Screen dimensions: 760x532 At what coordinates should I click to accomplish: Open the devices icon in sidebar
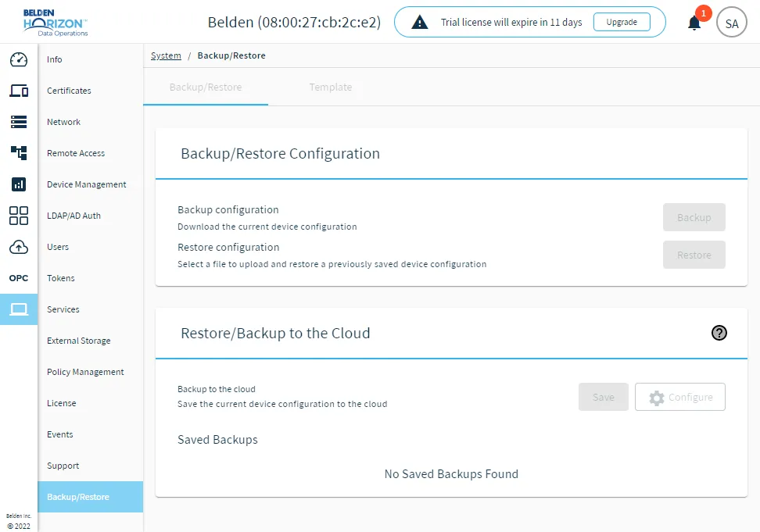point(19,91)
